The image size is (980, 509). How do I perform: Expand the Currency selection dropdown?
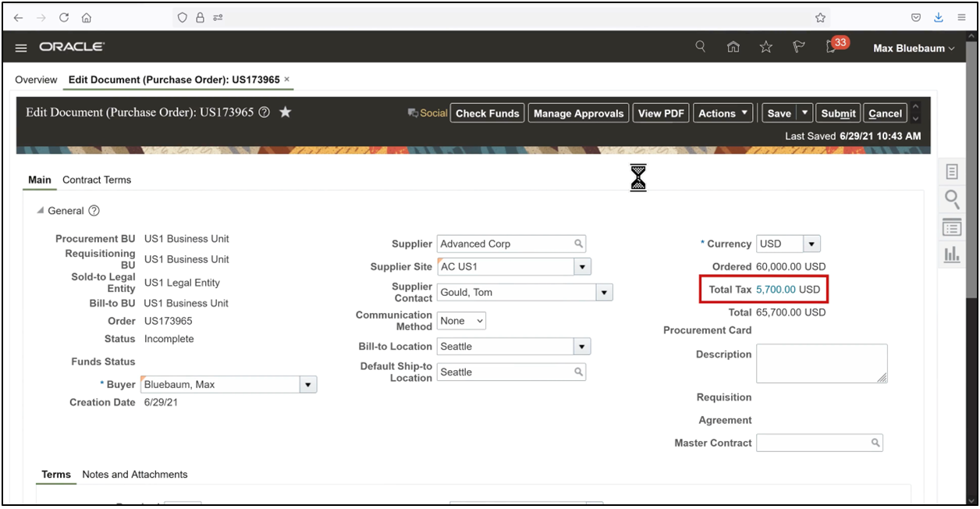pyautogui.click(x=811, y=243)
